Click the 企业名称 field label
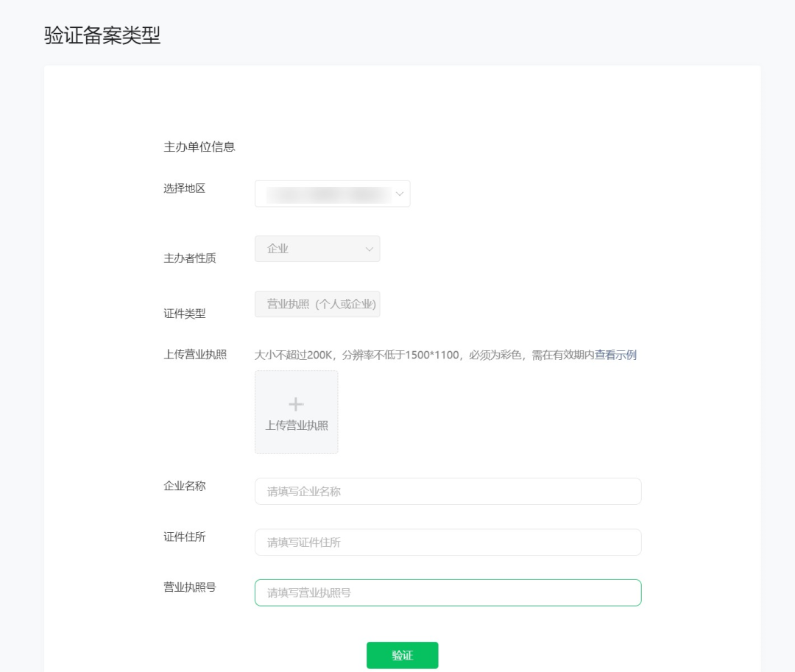 pyautogui.click(x=184, y=486)
